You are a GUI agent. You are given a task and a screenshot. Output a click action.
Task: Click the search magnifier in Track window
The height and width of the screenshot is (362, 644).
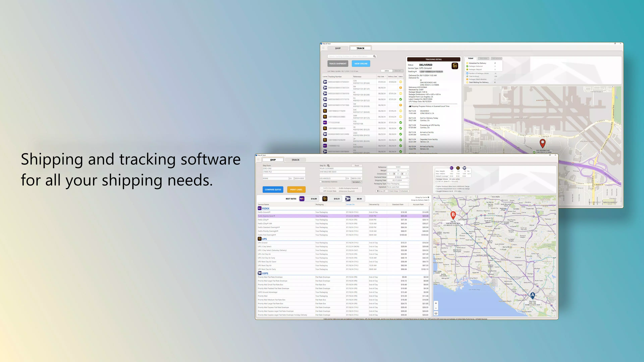(374, 56)
